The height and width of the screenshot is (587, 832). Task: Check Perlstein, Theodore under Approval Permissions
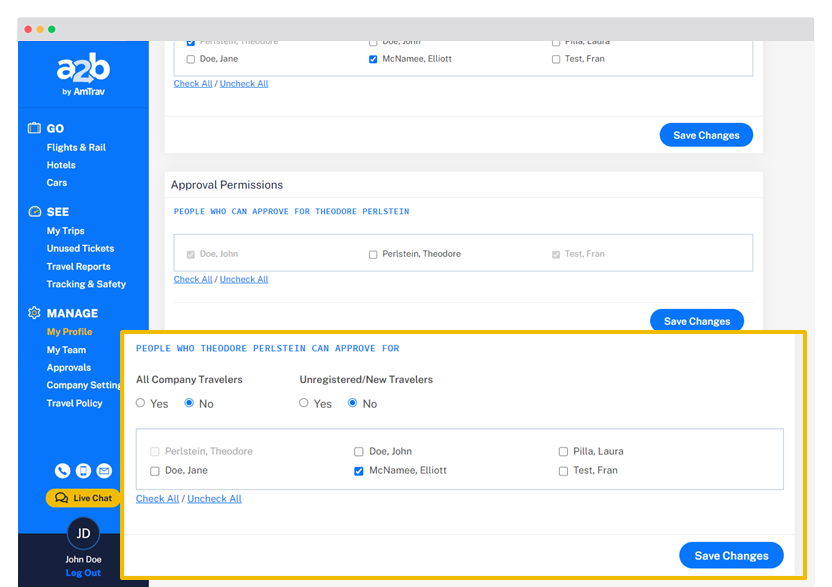373,255
